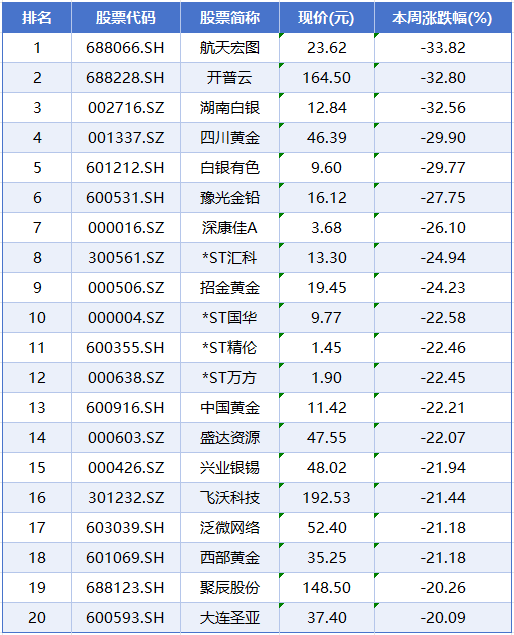The height and width of the screenshot is (635, 514).
Task: Select the stock name 开普云
Action: click(230, 78)
